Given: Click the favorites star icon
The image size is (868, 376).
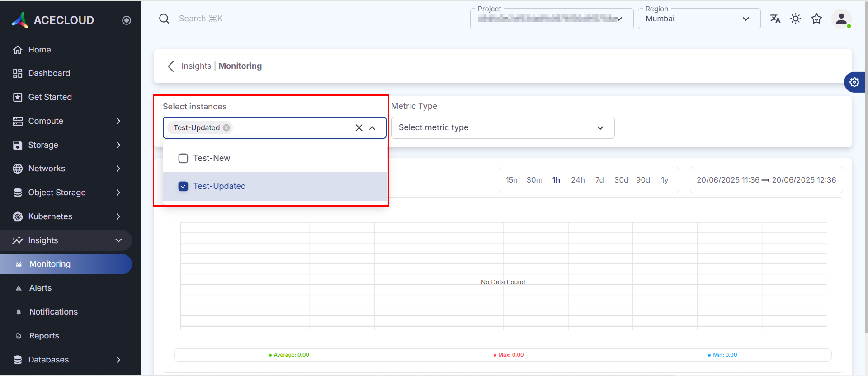Looking at the screenshot, I should pyautogui.click(x=816, y=19).
